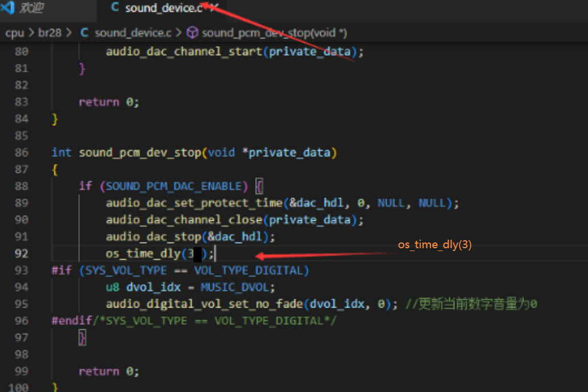Screen dimensions: 588x392
Task: Click the int keyword on line 86
Action: pyautogui.click(x=62, y=152)
